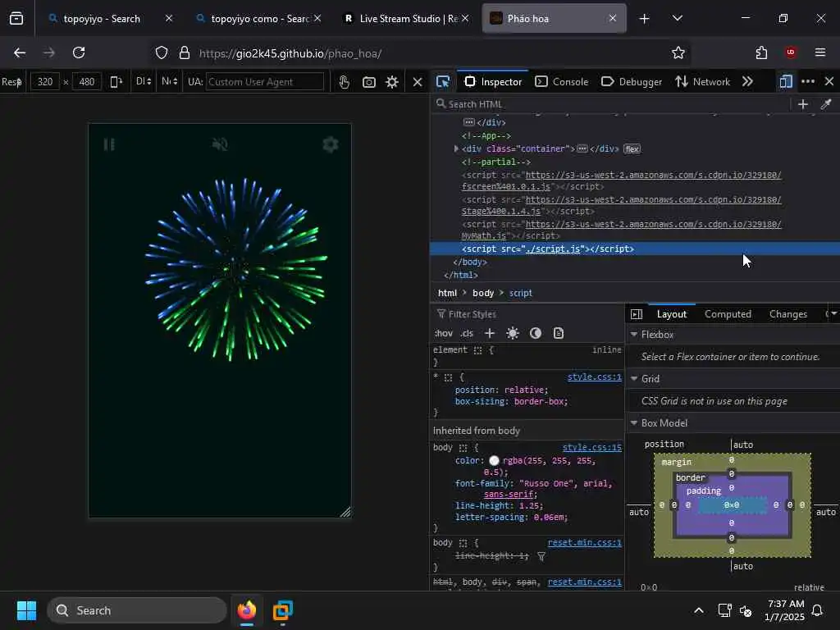Add a new CSS rule with plus
This screenshot has width=840, height=630.
click(489, 333)
